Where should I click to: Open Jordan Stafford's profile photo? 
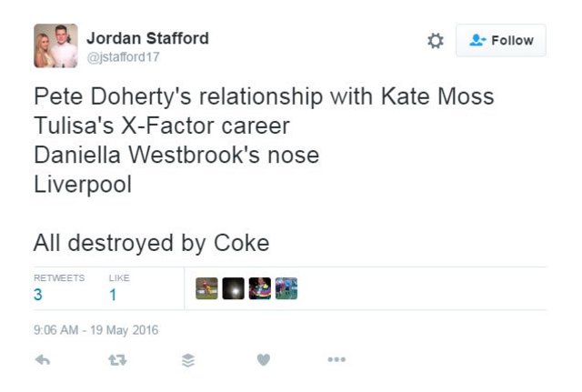point(55,46)
